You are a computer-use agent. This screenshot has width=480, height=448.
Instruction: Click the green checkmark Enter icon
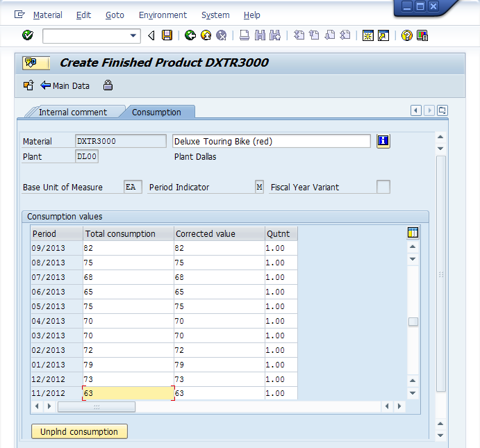pos(28,35)
